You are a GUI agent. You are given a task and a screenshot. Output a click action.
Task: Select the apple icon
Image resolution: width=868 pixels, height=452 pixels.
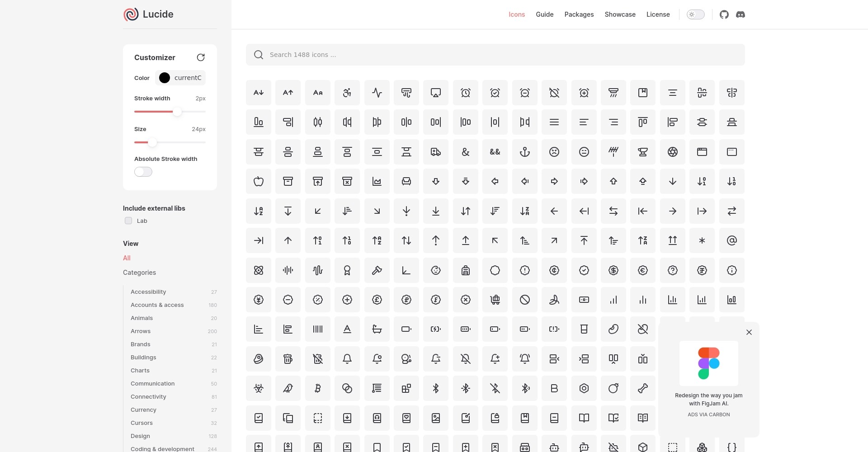[x=258, y=181]
